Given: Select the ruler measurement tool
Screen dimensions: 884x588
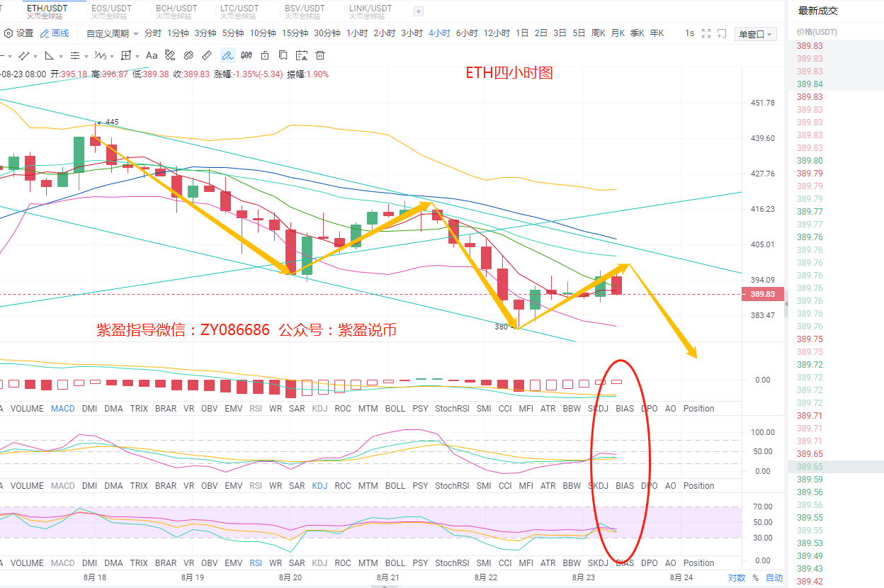Looking at the screenshot, I should click(x=207, y=55).
